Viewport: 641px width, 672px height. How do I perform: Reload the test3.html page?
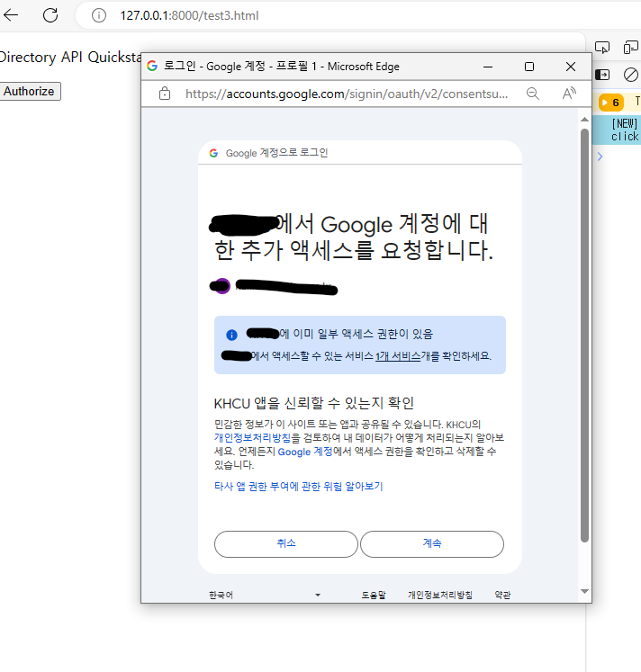[x=50, y=15]
